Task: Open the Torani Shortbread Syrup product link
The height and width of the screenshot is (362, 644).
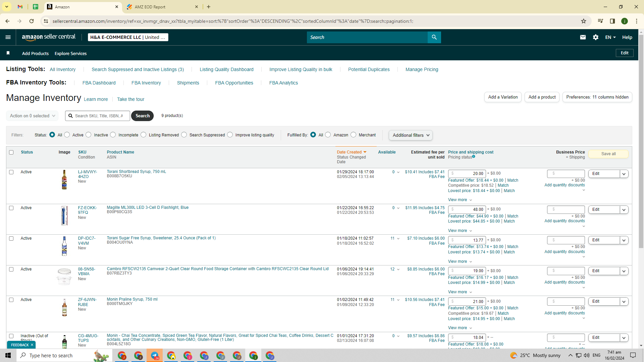Action: [x=136, y=172]
